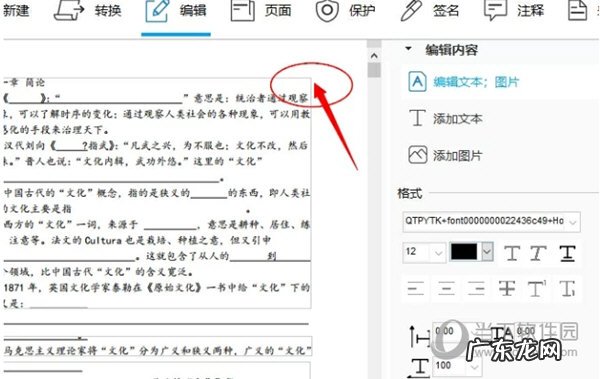
Task: Choose 添加图片 to add an image
Action: [x=457, y=156]
